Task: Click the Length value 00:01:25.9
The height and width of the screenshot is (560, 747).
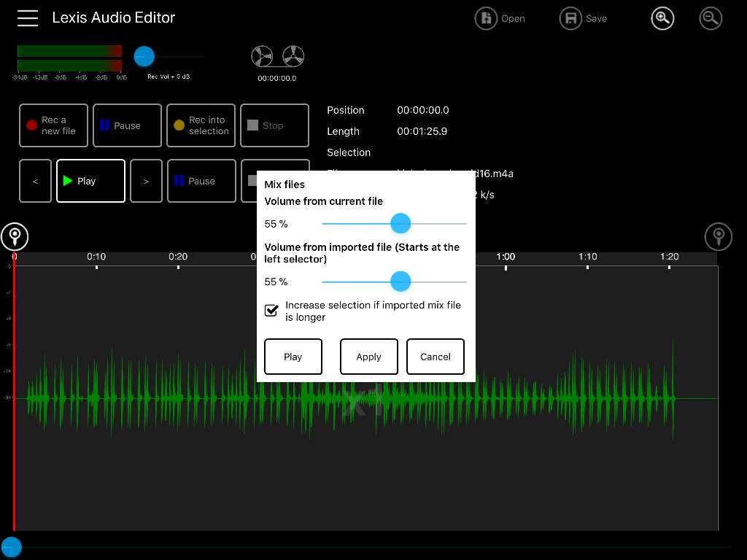Action: pos(422,131)
